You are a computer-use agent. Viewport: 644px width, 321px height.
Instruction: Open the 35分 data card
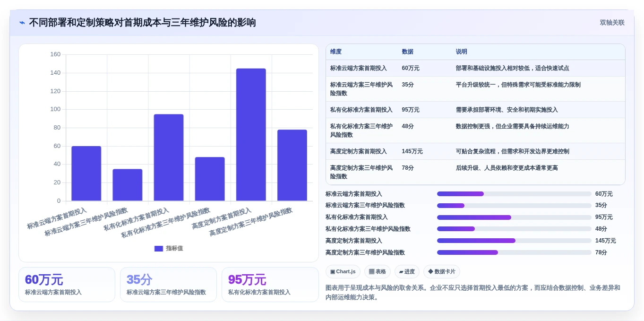pos(168,285)
